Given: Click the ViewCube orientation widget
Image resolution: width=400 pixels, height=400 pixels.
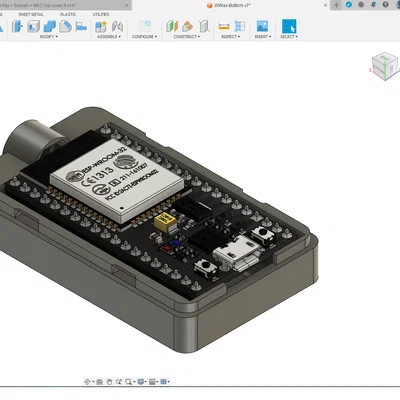Looking at the screenshot, I should point(384,66).
